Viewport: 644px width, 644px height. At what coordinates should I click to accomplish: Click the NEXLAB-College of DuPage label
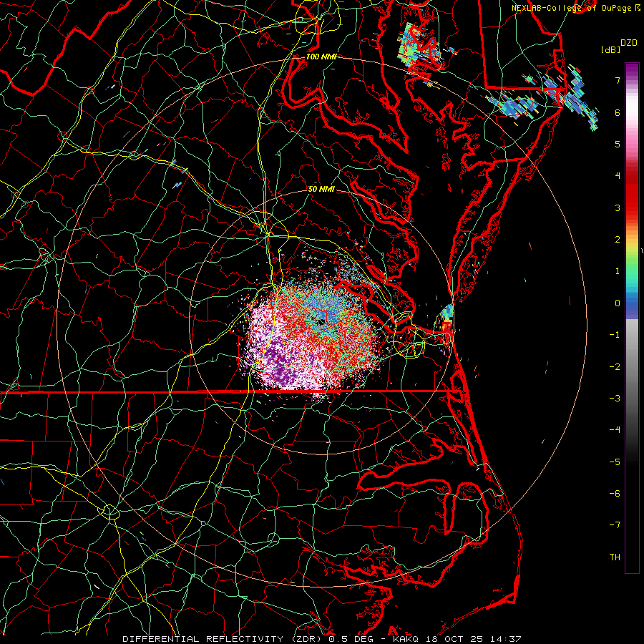pyautogui.click(x=572, y=8)
